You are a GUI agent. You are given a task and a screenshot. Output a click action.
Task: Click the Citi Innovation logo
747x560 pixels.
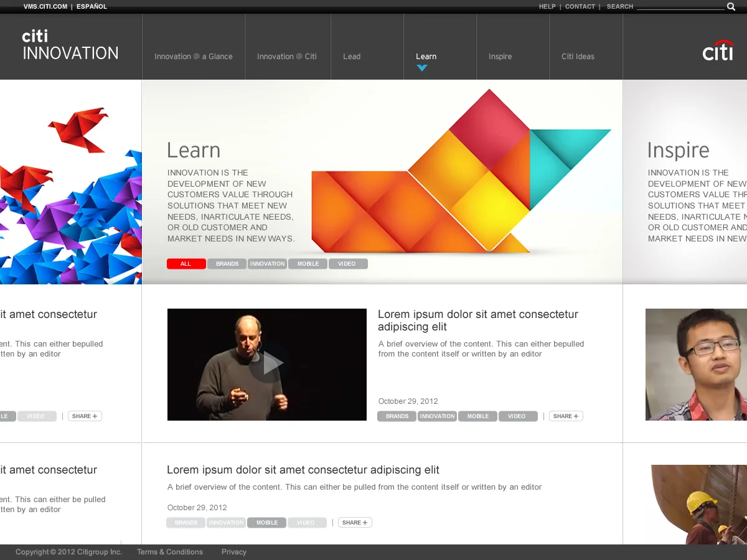(70, 45)
